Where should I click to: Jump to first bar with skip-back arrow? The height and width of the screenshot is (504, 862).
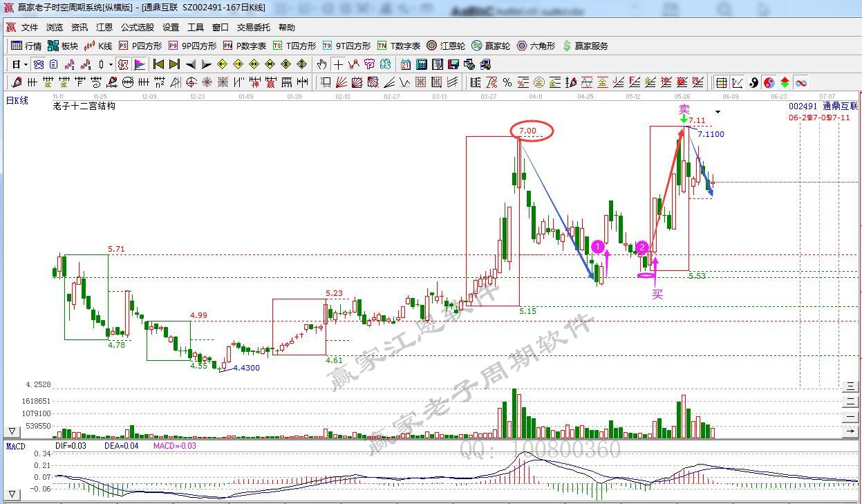click(158, 64)
